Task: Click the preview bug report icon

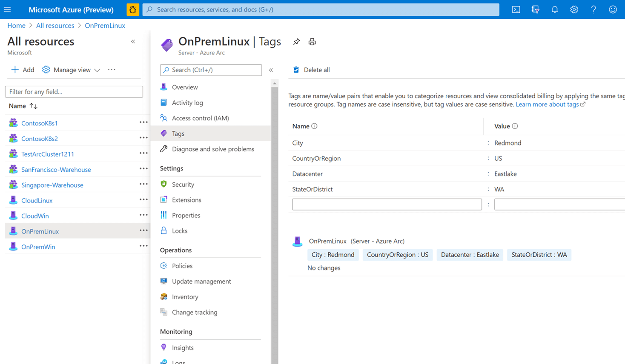Action: pos(132,9)
